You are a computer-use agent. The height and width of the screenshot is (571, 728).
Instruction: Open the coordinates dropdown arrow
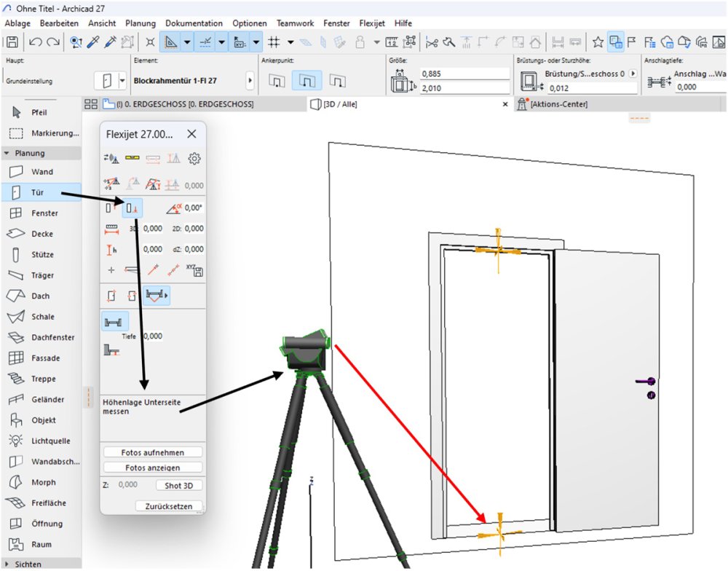tap(256, 42)
